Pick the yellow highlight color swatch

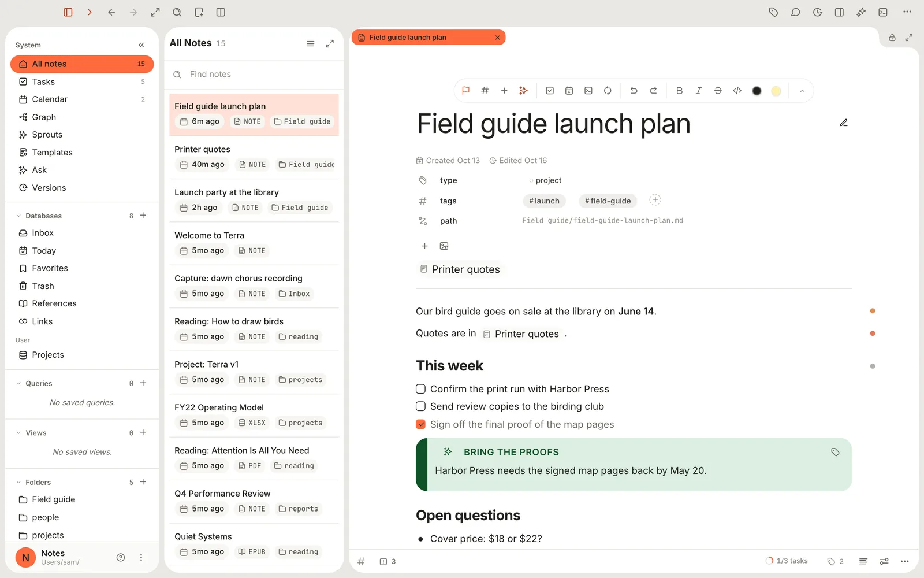pos(776,91)
